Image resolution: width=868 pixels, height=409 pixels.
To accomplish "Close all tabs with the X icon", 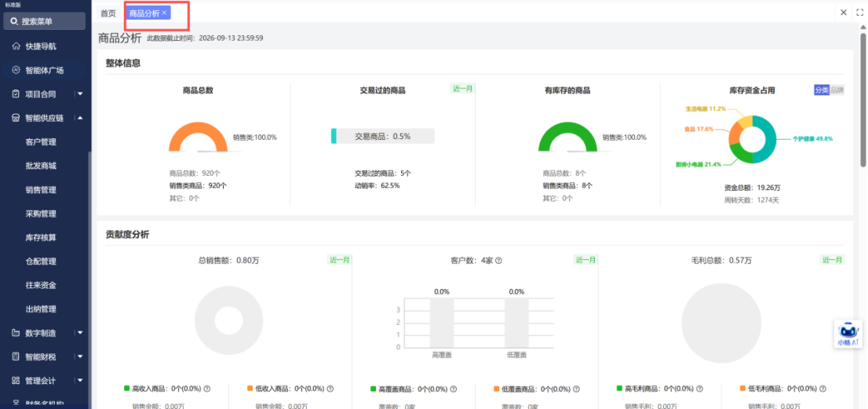I will click(844, 13).
